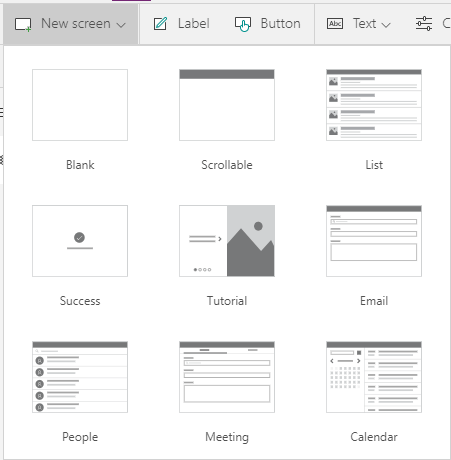Pick the List screen layout
Screen dimensions: 451x460
pos(374,105)
